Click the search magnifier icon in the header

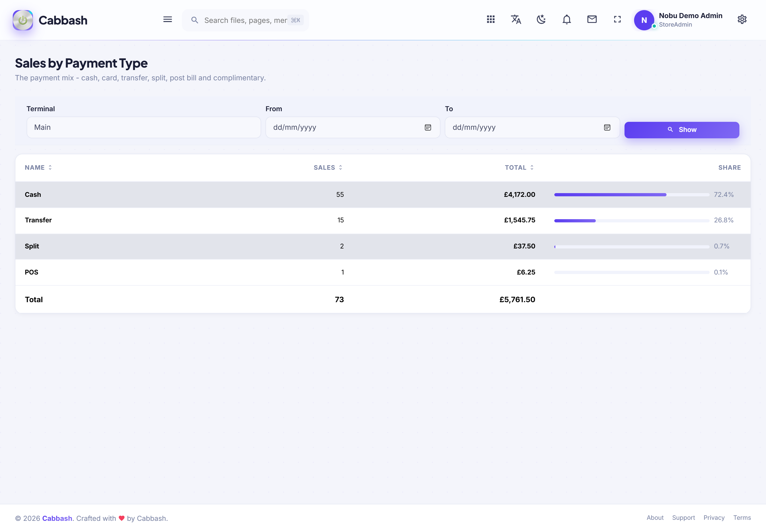click(195, 20)
